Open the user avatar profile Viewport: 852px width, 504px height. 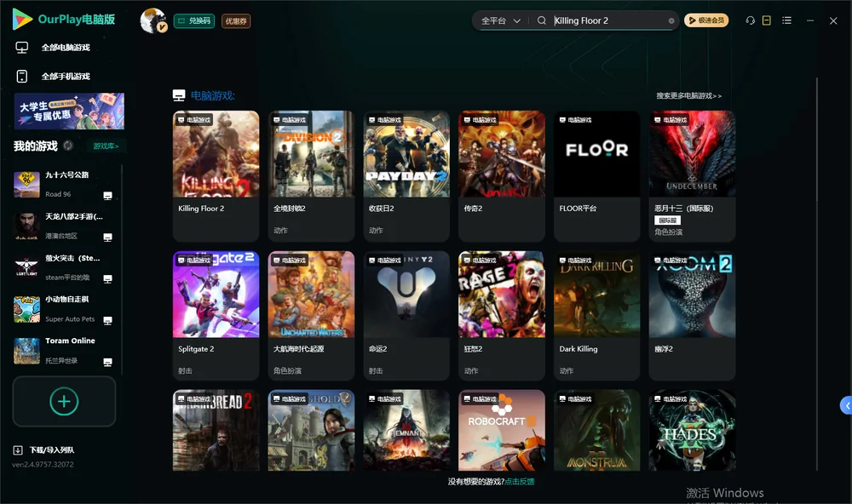coord(153,20)
